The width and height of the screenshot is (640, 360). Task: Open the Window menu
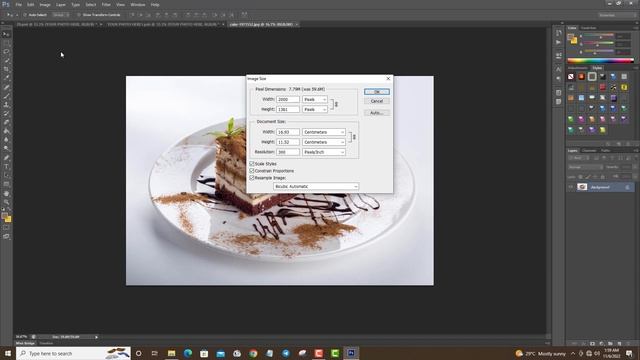[x=138, y=4]
